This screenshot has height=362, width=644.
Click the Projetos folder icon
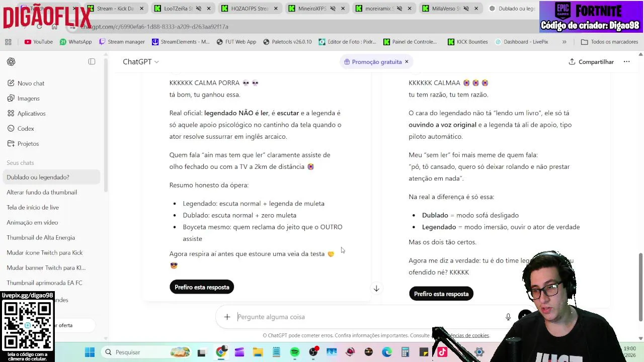[11, 143]
